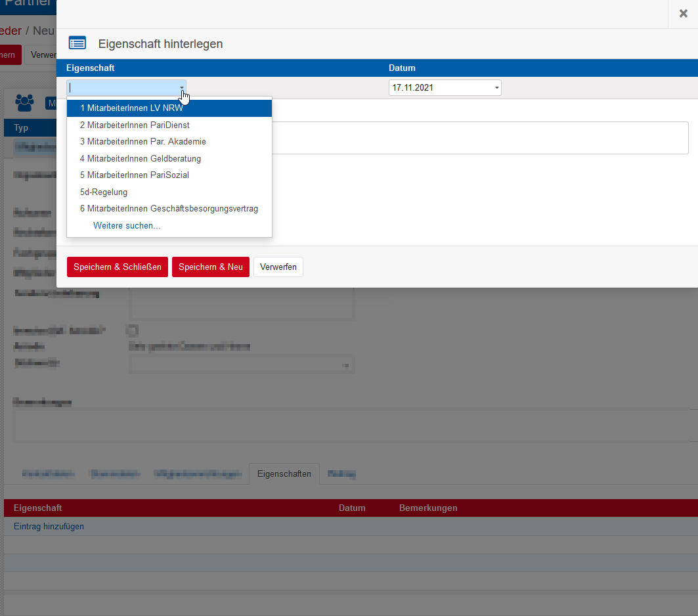Select 1 MitarbeiterInnen LV NRW
Viewport: 698px width, 616px height.
131,108
